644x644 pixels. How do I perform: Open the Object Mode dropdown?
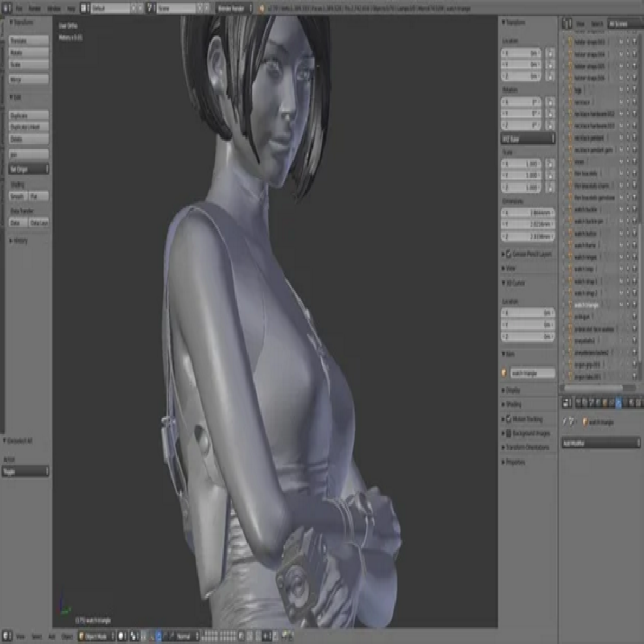point(97,636)
